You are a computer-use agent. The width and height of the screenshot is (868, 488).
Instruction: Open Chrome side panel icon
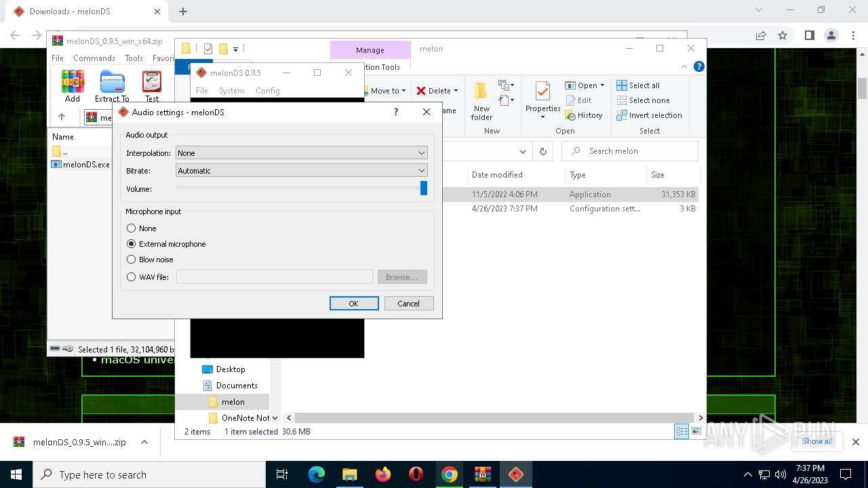[x=809, y=35]
